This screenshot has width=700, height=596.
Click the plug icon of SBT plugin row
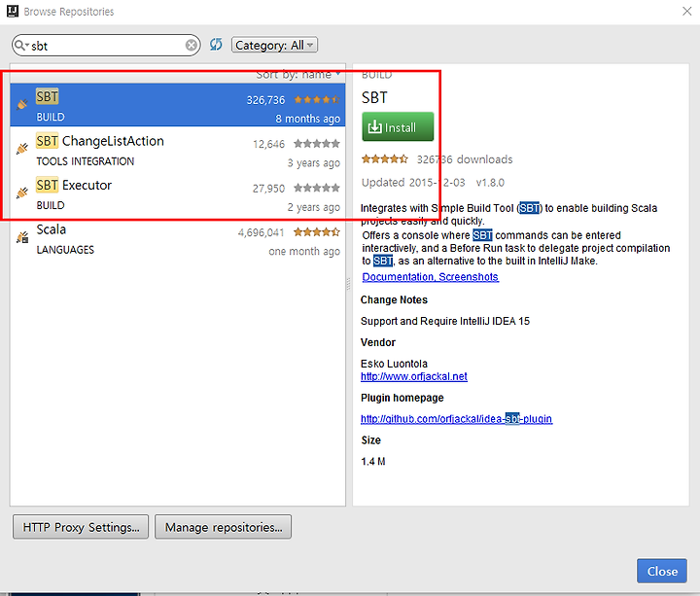[21, 104]
